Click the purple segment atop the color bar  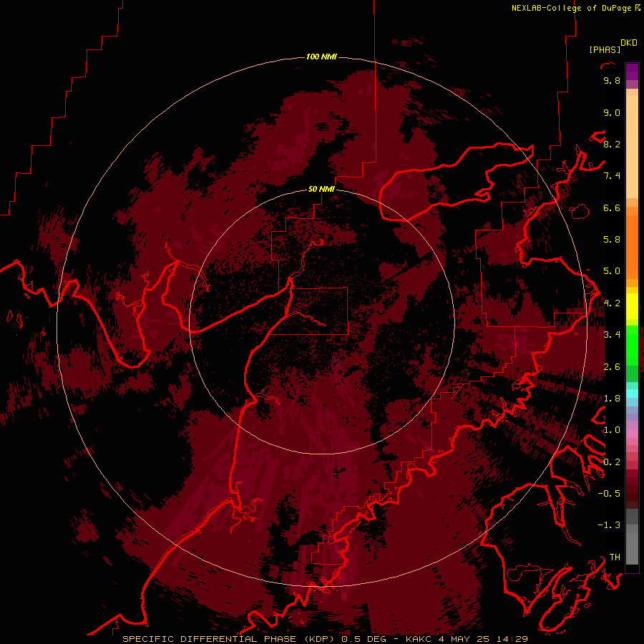point(632,72)
